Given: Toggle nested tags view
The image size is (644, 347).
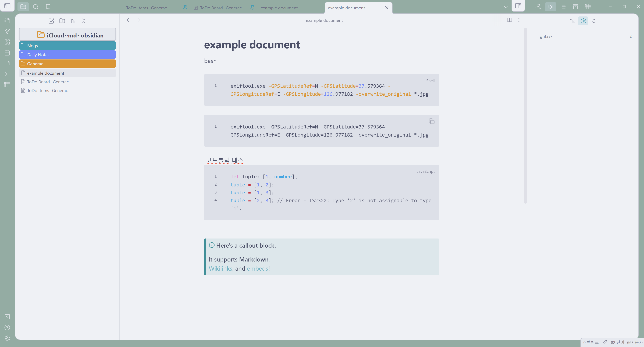Looking at the screenshot, I should pyautogui.click(x=583, y=21).
